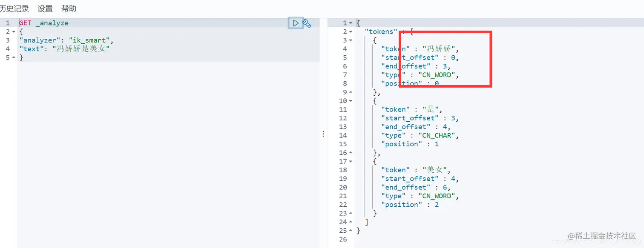644x248 pixels.
Task: Collapse first token object at output line 3
Action: coord(351,40)
